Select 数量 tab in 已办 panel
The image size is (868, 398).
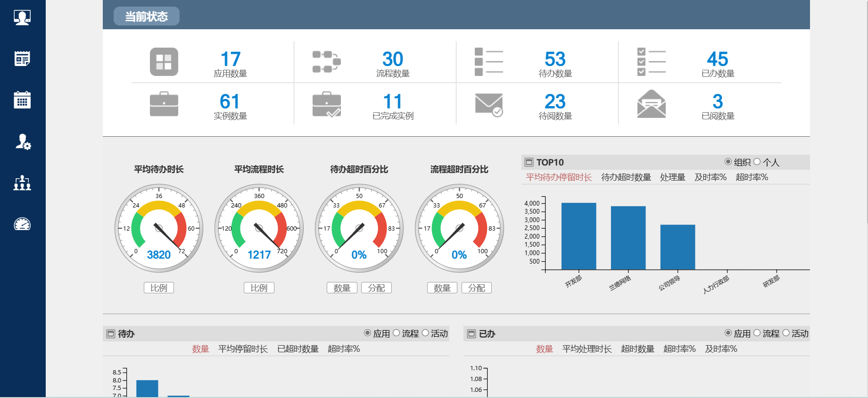545,349
